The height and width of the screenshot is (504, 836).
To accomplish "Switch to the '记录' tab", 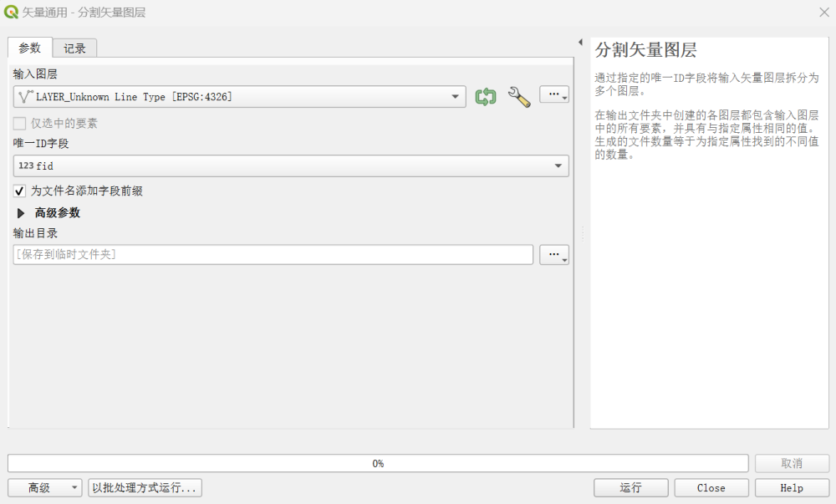I will pos(74,48).
